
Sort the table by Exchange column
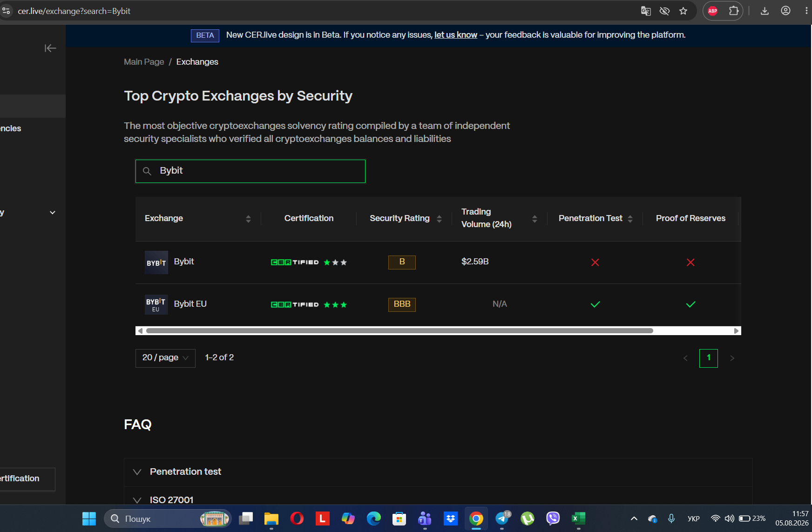pyautogui.click(x=248, y=219)
